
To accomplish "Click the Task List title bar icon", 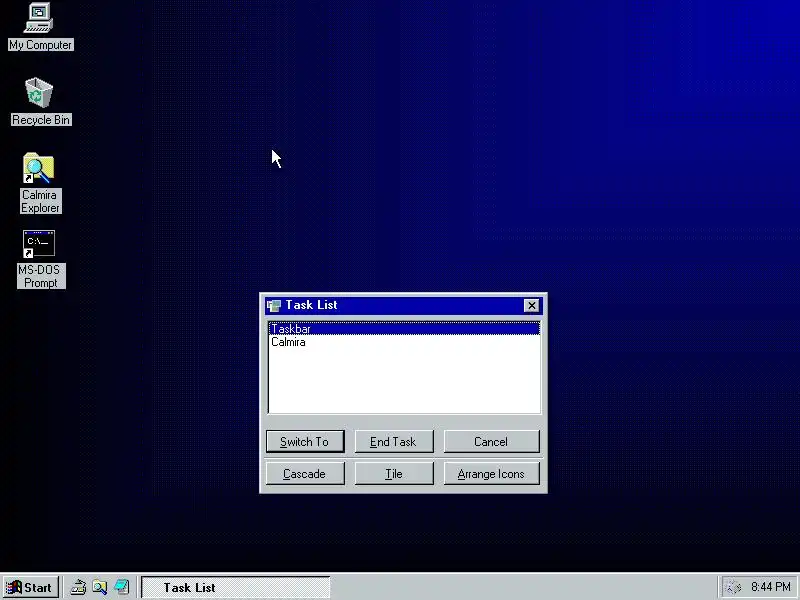I will tap(274, 306).
